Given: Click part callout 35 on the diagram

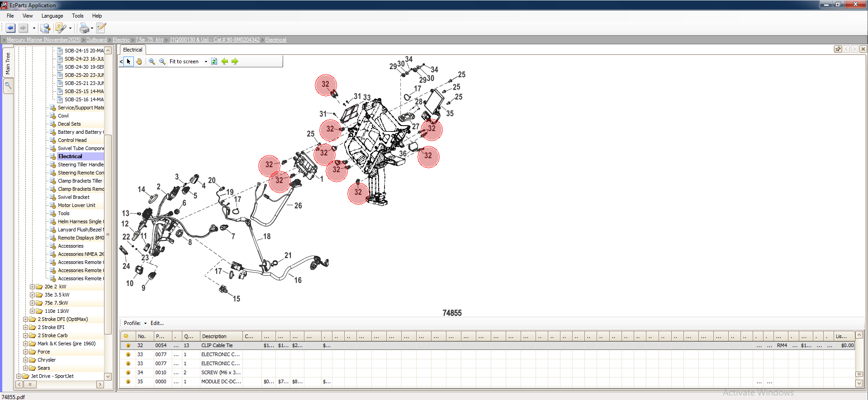Looking at the screenshot, I should (x=450, y=113).
